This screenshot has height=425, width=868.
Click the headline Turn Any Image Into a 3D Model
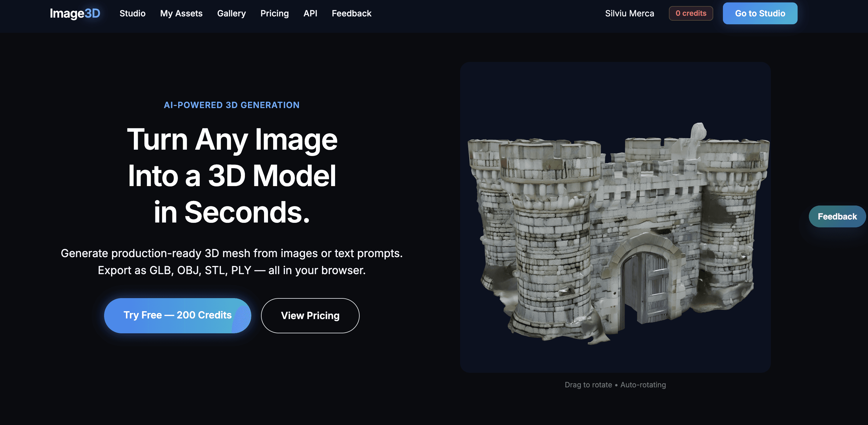click(x=232, y=175)
